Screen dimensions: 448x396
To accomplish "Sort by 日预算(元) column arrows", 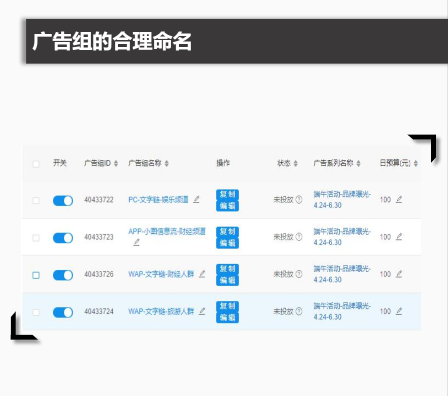I will point(415,163).
